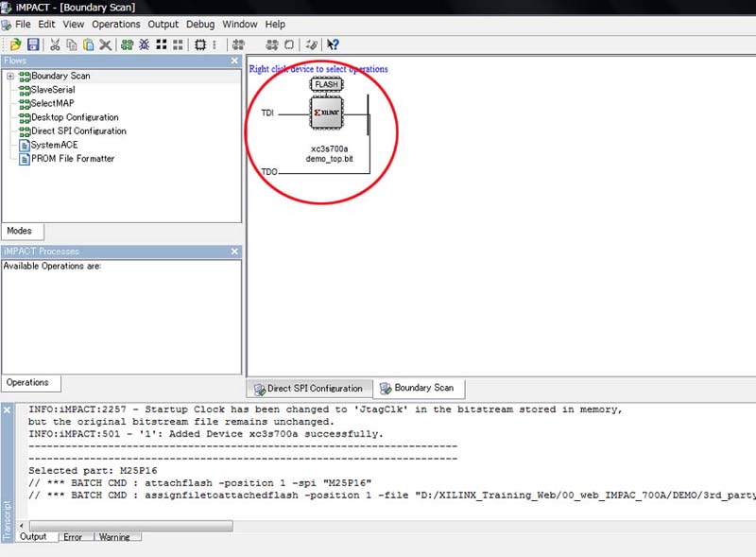Image resolution: width=756 pixels, height=557 pixels.
Task: Close the Transcript panel
Action: tap(8, 410)
